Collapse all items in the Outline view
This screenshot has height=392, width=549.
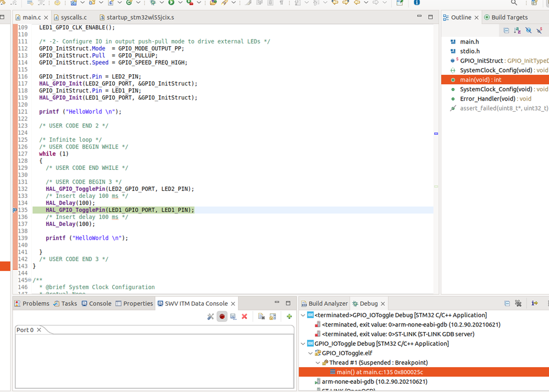click(x=506, y=30)
